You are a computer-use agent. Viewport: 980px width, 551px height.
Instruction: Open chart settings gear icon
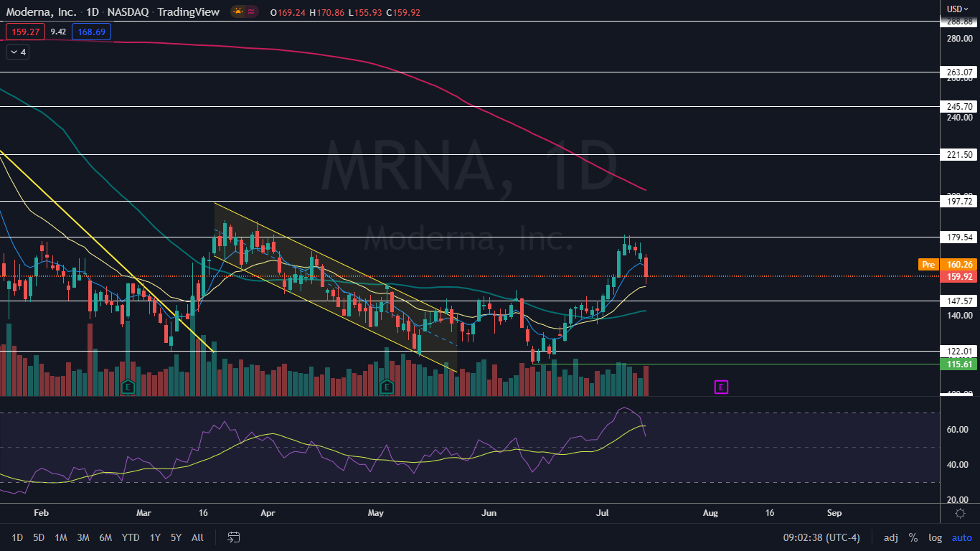pyautogui.click(x=960, y=514)
